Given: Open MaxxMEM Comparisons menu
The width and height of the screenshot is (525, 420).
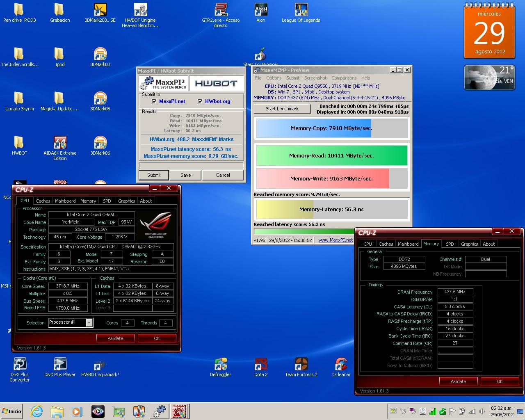Looking at the screenshot, I should pos(344,78).
